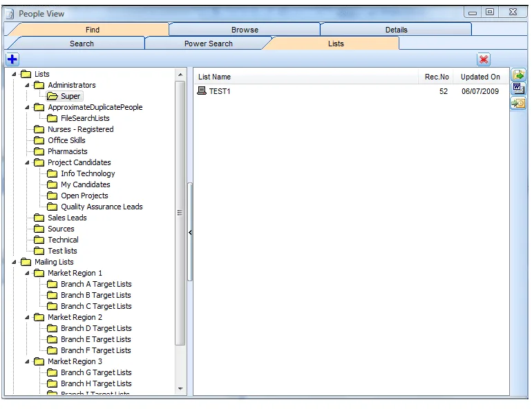Select the My Candidates folder
Viewport: 532px width, 409px height.
[x=86, y=184]
